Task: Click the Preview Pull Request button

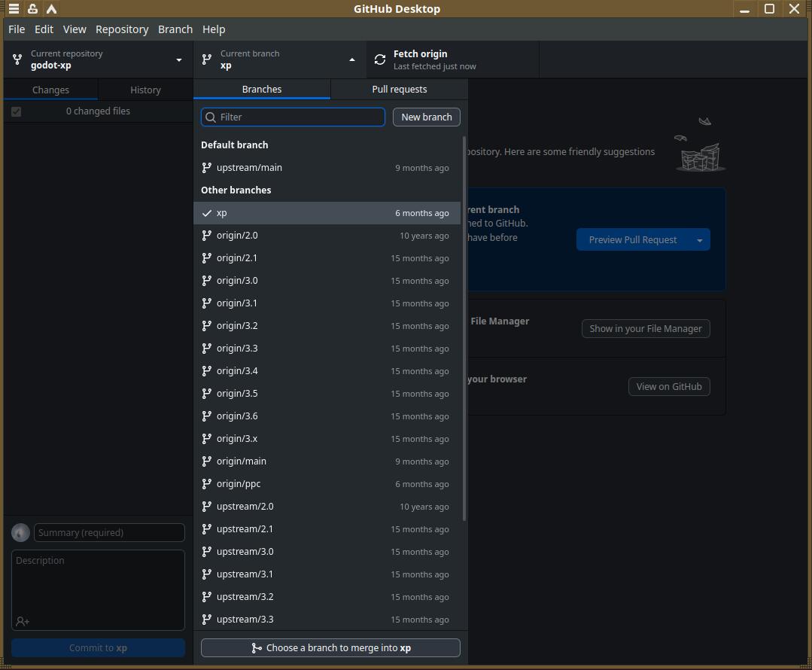Action: pos(633,240)
